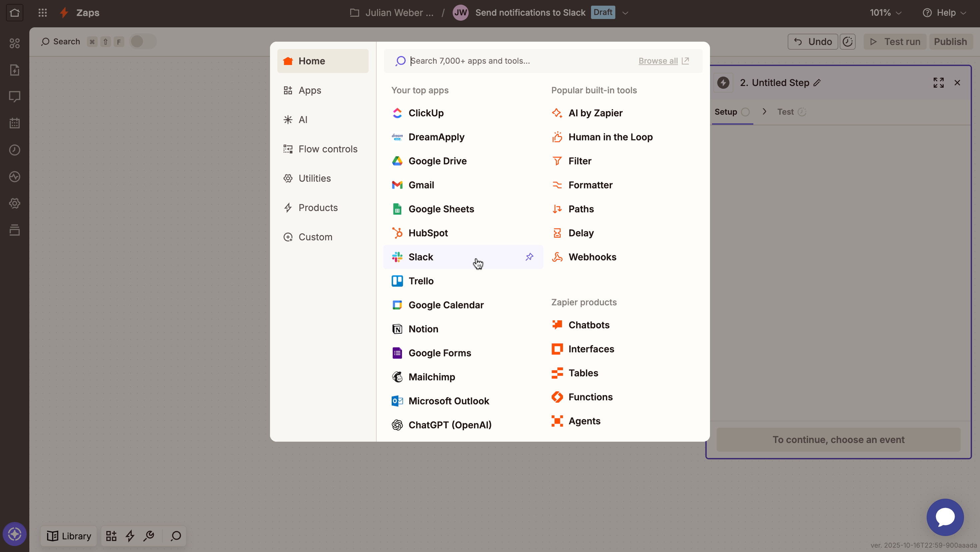
Task: Switch to the Test tab
Action: (x=791, y=112)
